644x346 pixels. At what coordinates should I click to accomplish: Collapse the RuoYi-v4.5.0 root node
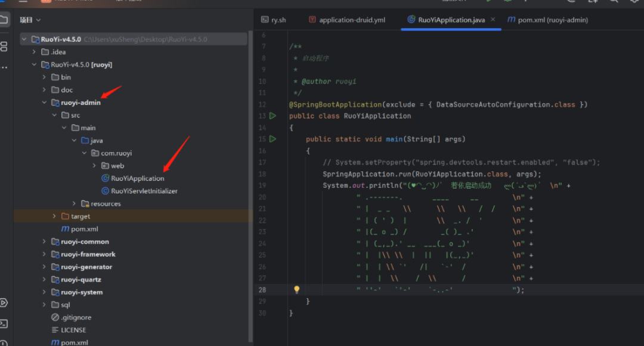point(24,39)
